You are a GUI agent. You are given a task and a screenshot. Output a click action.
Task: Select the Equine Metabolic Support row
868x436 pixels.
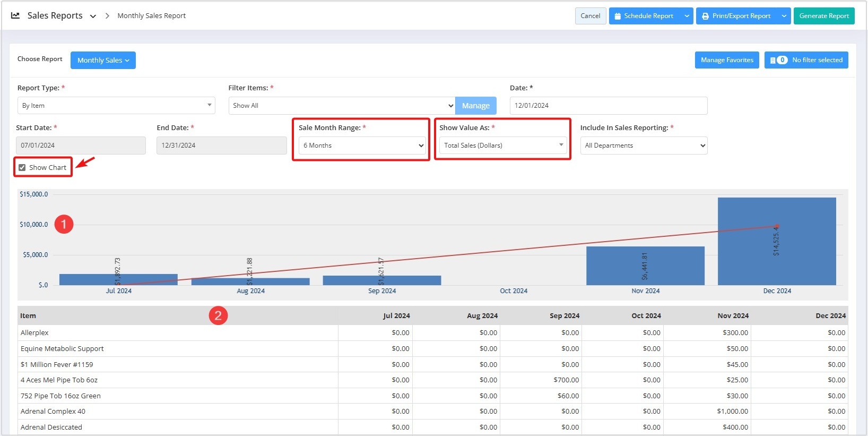click(x=433, y=349)
